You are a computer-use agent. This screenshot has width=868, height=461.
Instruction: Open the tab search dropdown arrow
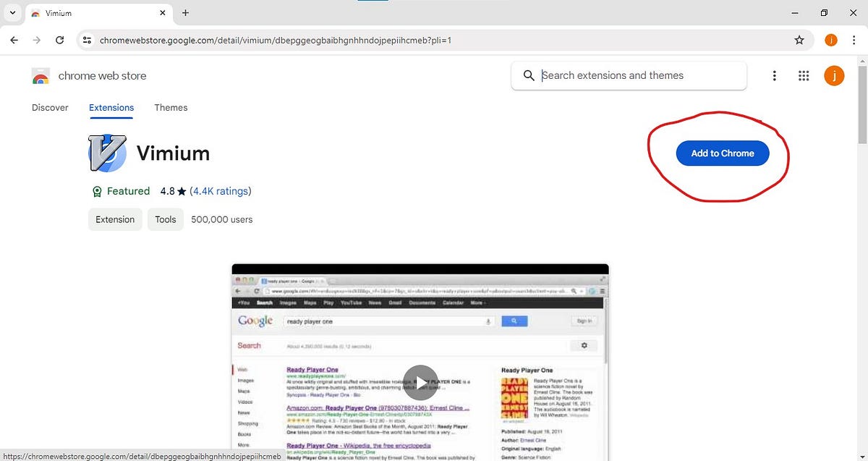(12, 12)
